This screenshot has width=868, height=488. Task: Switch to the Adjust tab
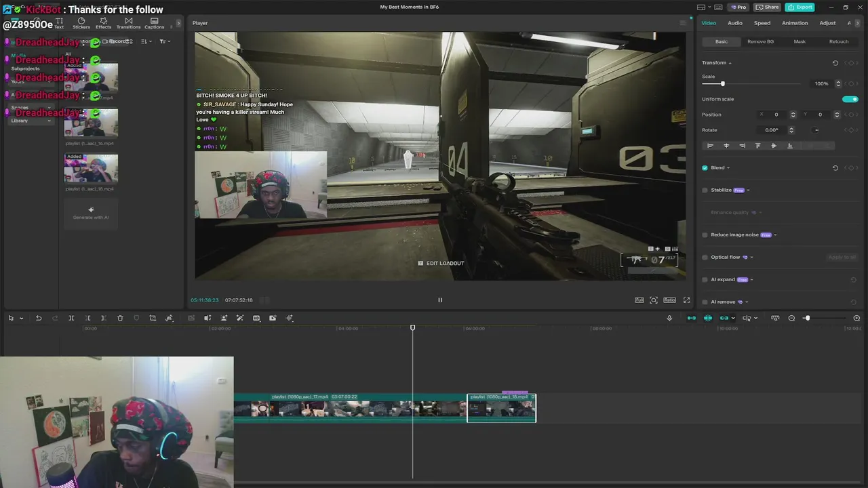(x=827, y=23)
